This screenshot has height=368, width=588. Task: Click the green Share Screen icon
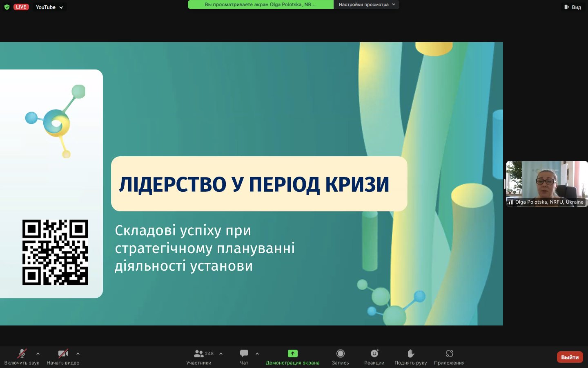tap(292, 354)
